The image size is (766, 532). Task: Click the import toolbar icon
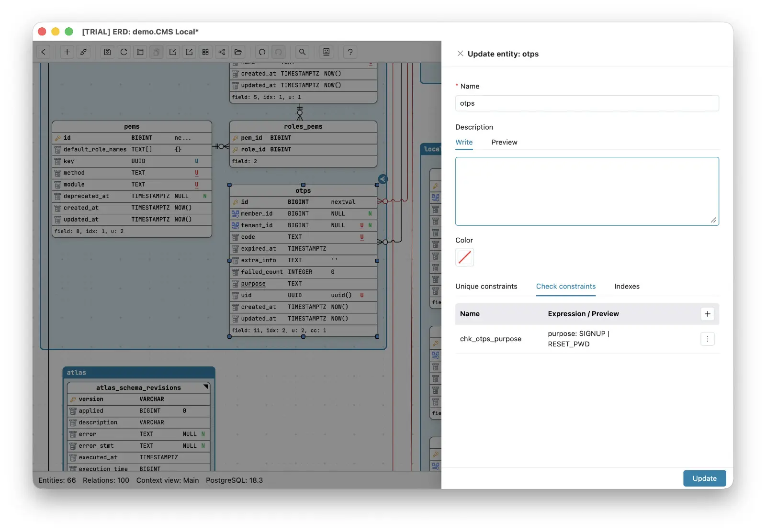click(173, 52)
